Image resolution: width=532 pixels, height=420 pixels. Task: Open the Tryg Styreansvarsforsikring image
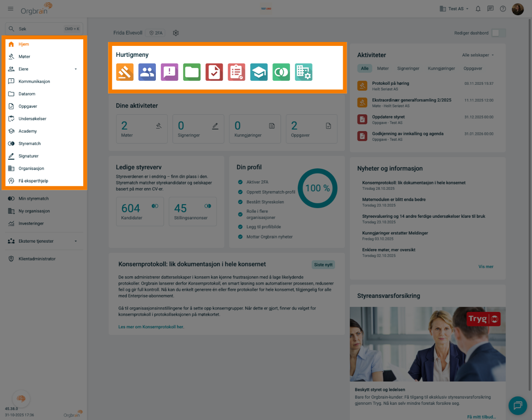(x=427, y=344)
